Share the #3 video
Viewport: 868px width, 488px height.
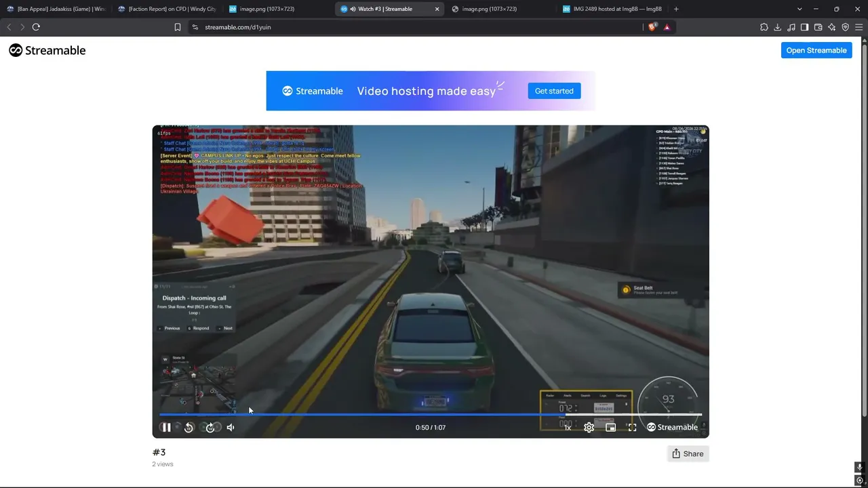click(x=688, y=454)
